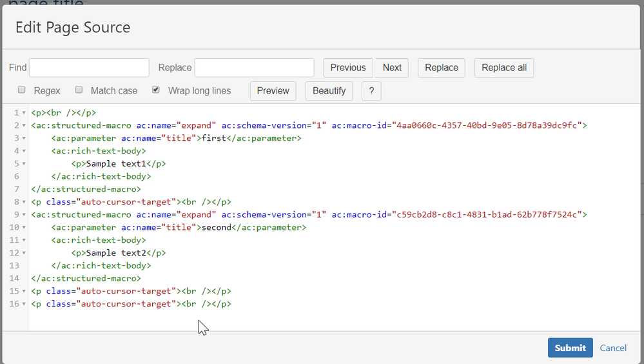Collapse fold arrow on line 12
This screenshot has height=364, width=644.
coord(24,253)
